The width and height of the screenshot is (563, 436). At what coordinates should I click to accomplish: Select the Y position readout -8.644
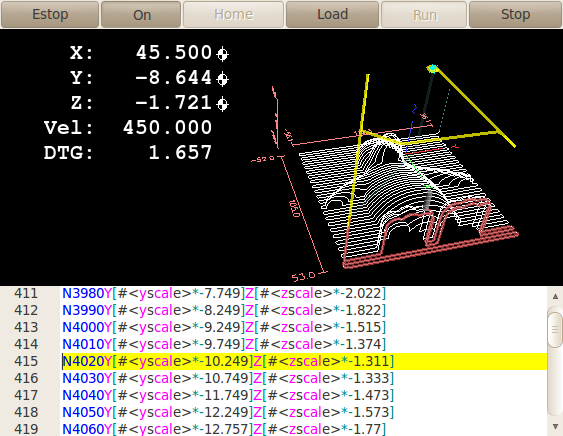174,78
